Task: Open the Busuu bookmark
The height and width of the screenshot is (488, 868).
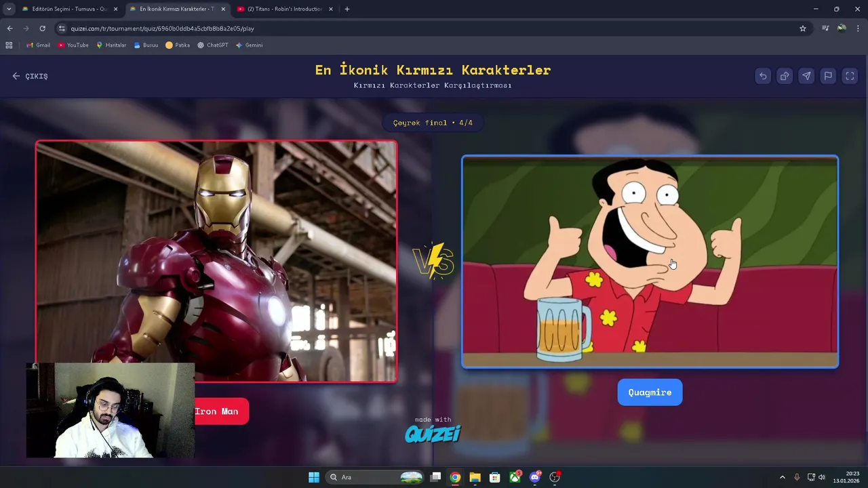Action: [146, 45]
